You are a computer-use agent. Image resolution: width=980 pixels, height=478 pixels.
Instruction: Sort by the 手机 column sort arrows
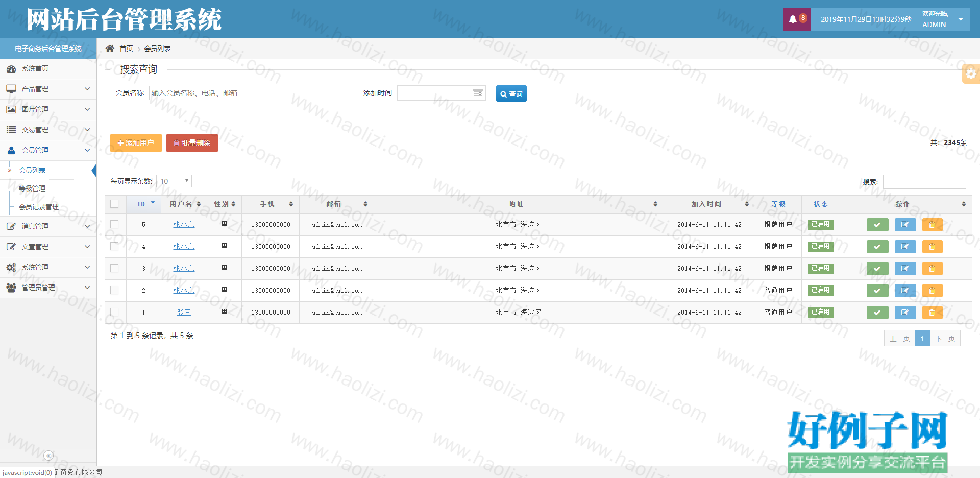(291, 204)
